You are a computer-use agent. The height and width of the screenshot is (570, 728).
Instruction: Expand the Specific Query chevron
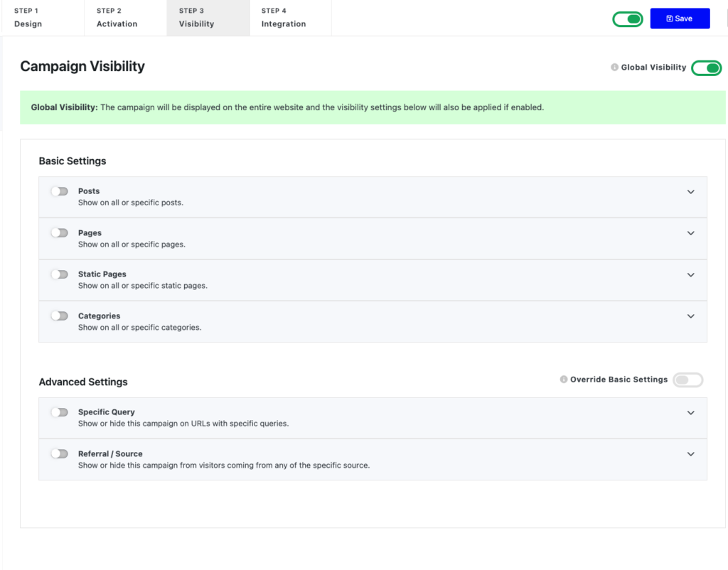[691, 413]
